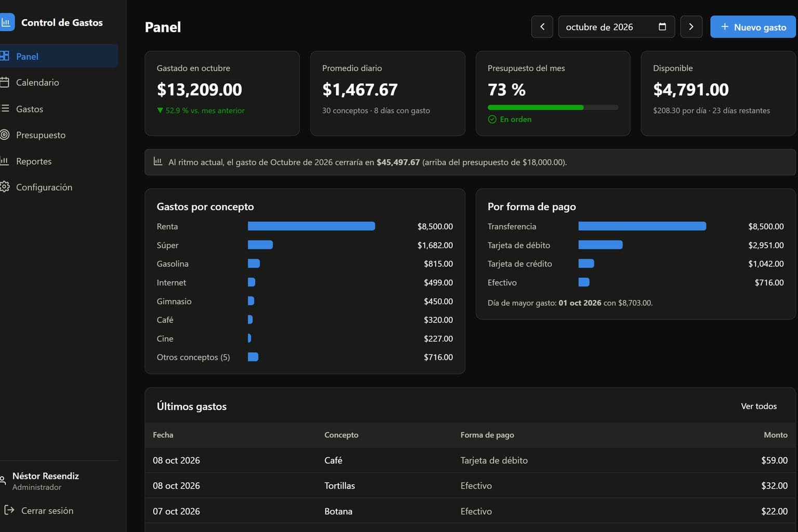Click the Cerrar sesión logout icon

[9, 510]
